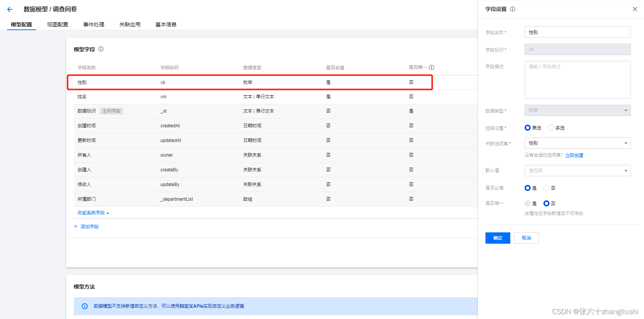Set 是否唯一 to 否

click(x=546, y=203)
